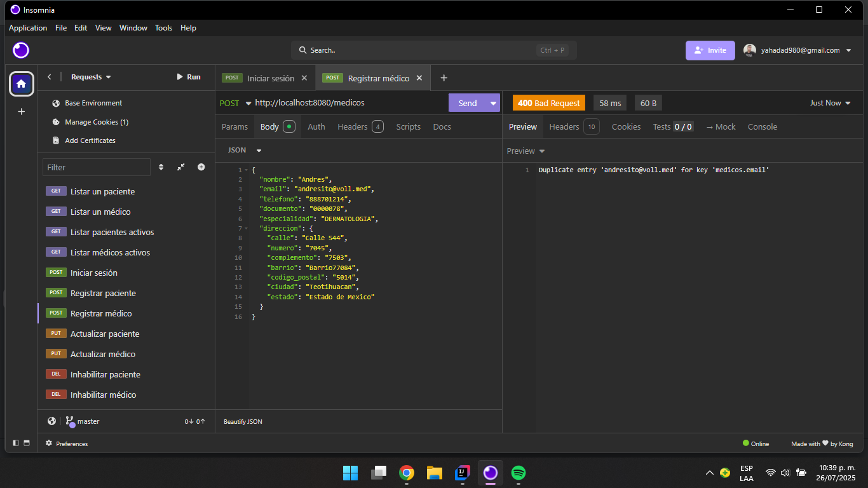Collapse the direccion object at line 7
868x488 pixels.
pos(247,228)
